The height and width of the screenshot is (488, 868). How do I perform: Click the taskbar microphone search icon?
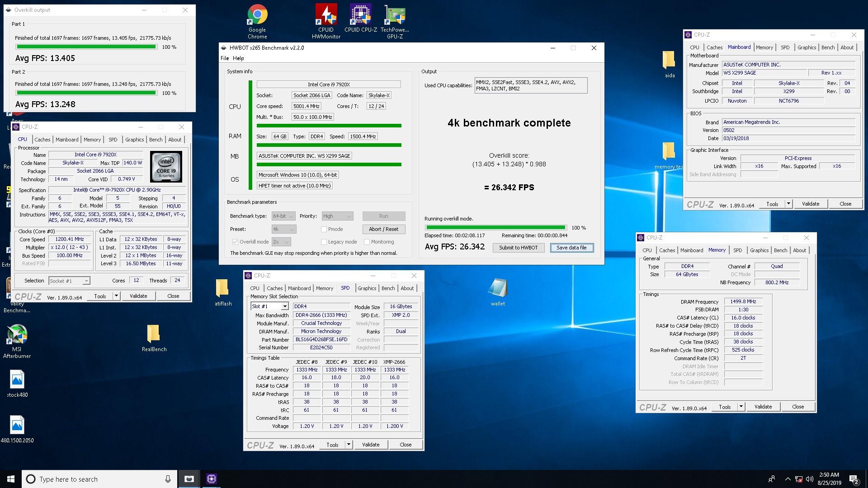pos(168,479)
